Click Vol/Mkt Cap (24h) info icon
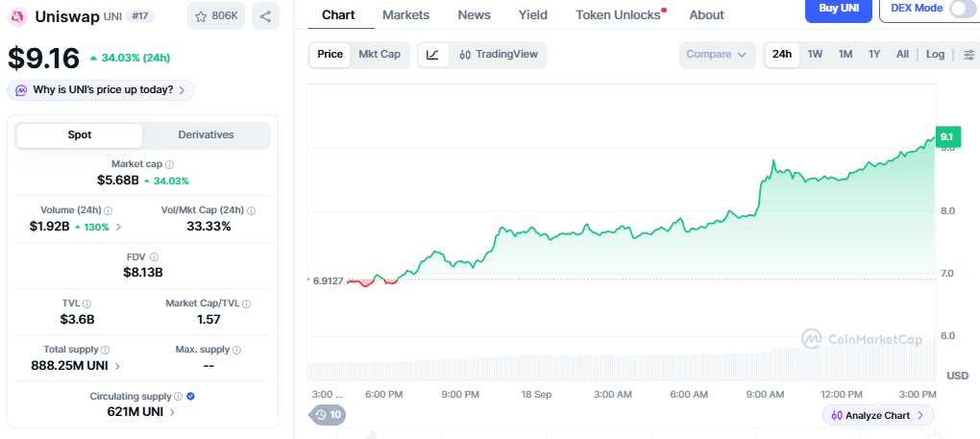The height and width of the screenshot is (439, 980). pyautogui.click(x=252, y=210)
